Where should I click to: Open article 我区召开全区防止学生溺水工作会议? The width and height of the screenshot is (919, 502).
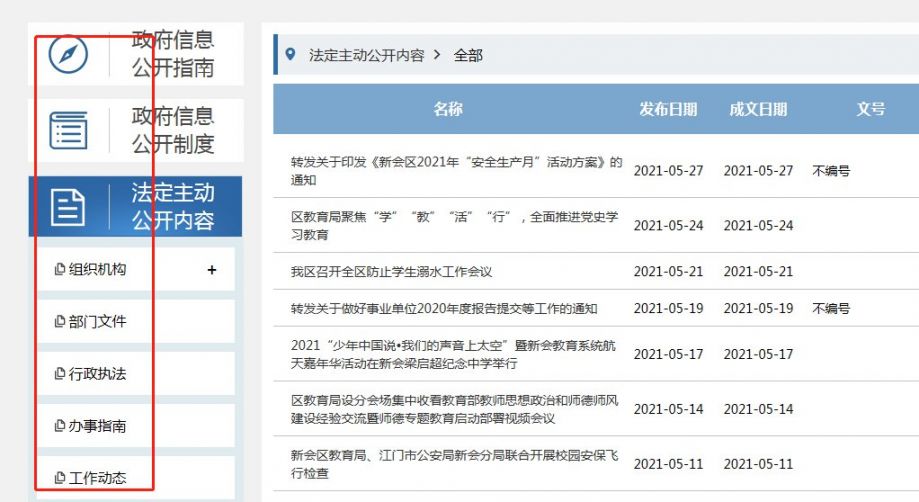click(392, 271)
